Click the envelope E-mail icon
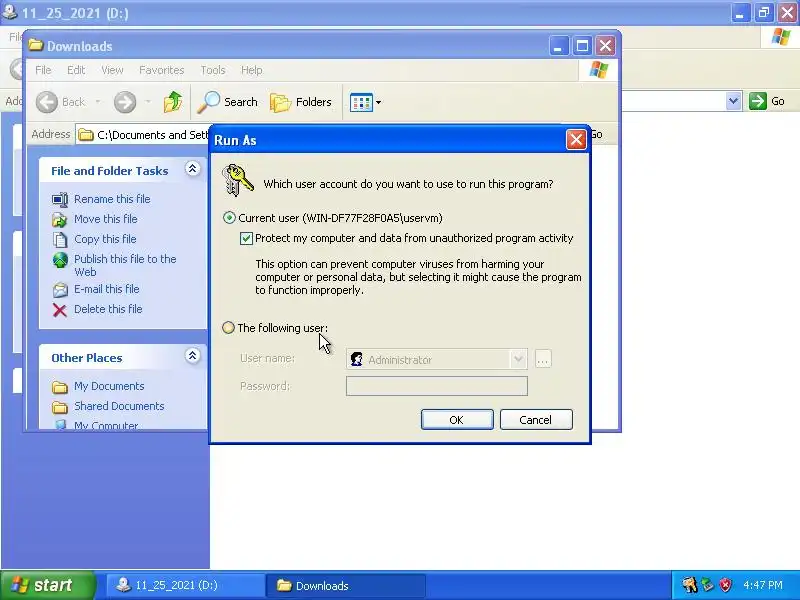The image size is (800, 600). 60,290
